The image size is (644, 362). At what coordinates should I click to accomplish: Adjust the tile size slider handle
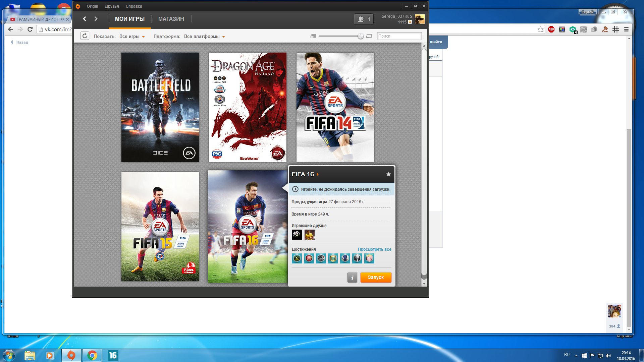pos(361,36)
